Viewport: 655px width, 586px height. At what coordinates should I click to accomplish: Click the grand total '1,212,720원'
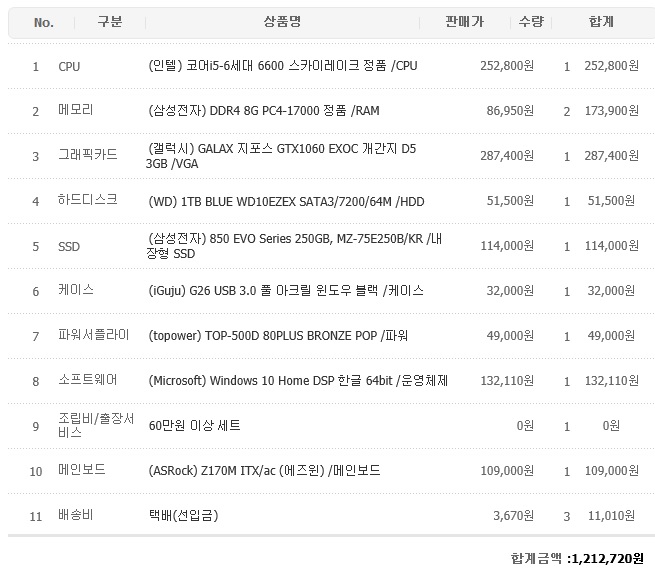pyautogui.click(x=607, y=558)
